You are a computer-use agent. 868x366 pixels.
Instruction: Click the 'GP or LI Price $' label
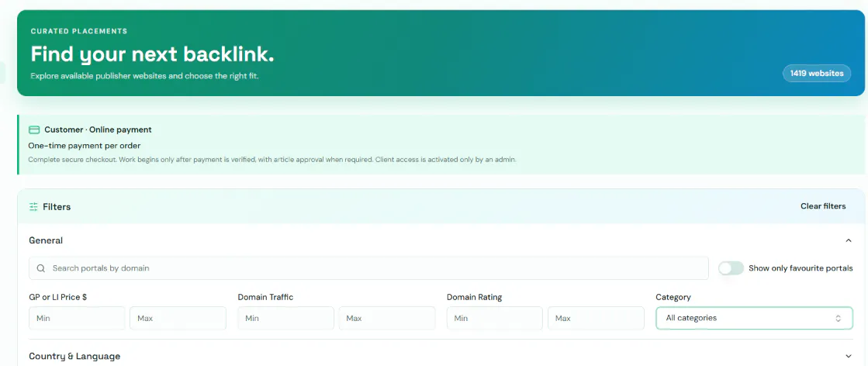57,297
